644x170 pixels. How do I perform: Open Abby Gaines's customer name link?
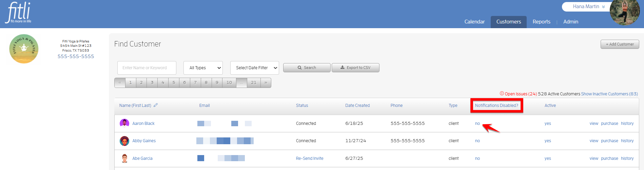[x=144, y=141]
